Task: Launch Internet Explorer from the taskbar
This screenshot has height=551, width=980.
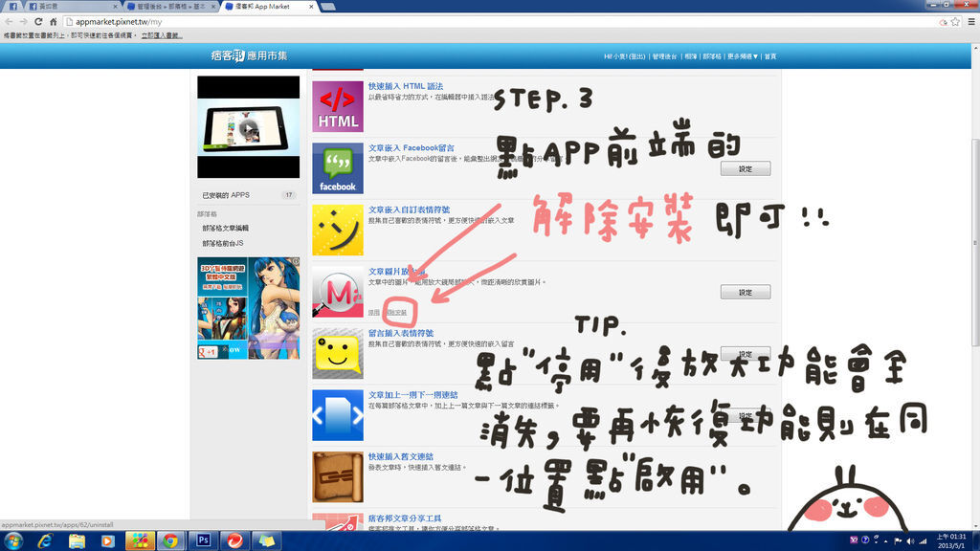Action: (x=45, y=540)
